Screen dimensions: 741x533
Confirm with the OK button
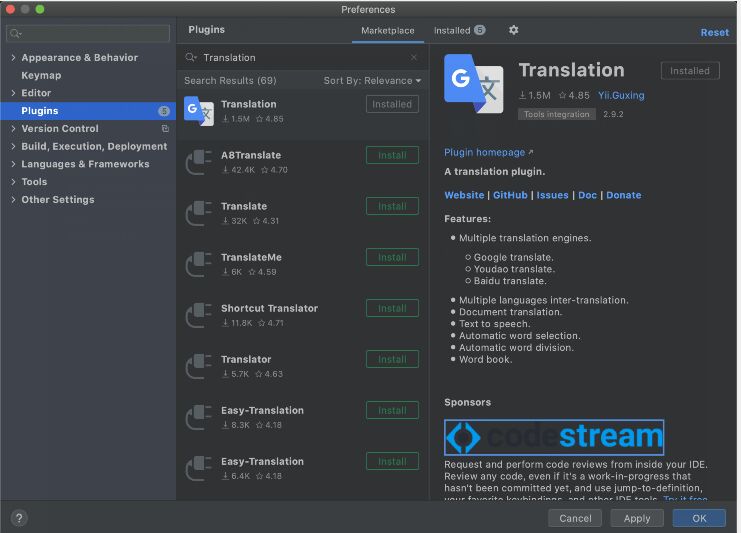pyautogui.click(x=699, y=518)
